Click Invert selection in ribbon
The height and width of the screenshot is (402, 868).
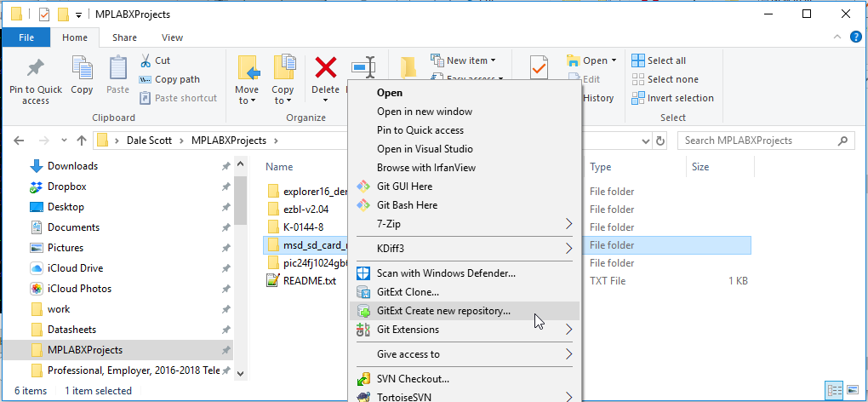pyautogui.click(x=672, y=98)
